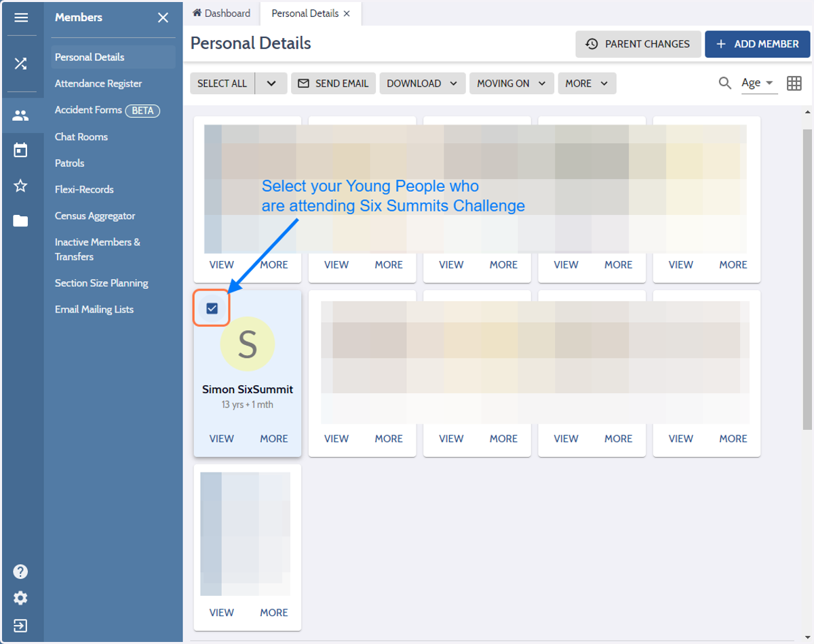Expand the Select All dropdown arrow
This screenshot has width=814, height=644.
(x=271, y=83)
